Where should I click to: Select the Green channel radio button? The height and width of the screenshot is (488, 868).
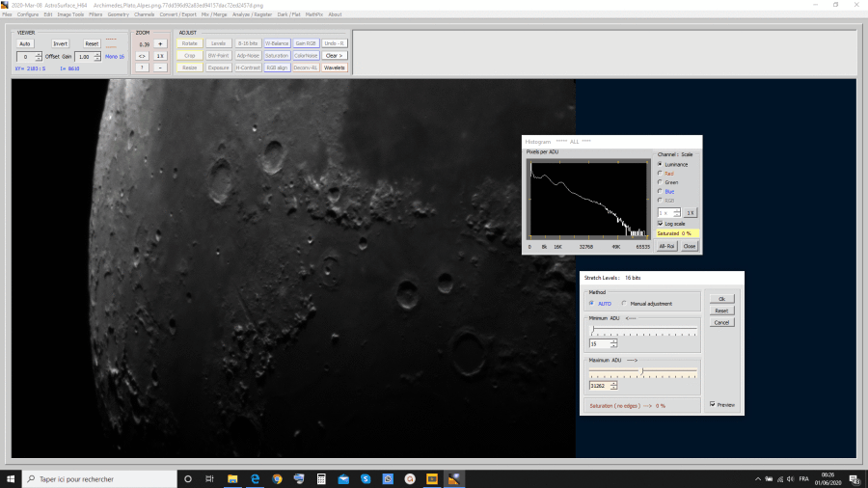[x=659, y=182]
